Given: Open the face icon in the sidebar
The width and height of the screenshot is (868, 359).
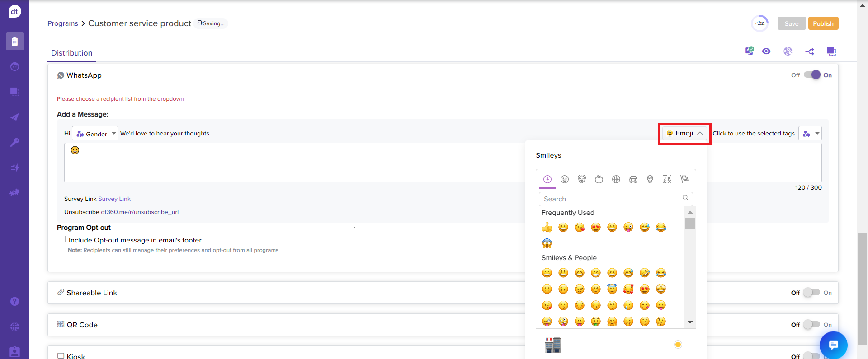Looking at the screenshot, I should click(14, 66).
